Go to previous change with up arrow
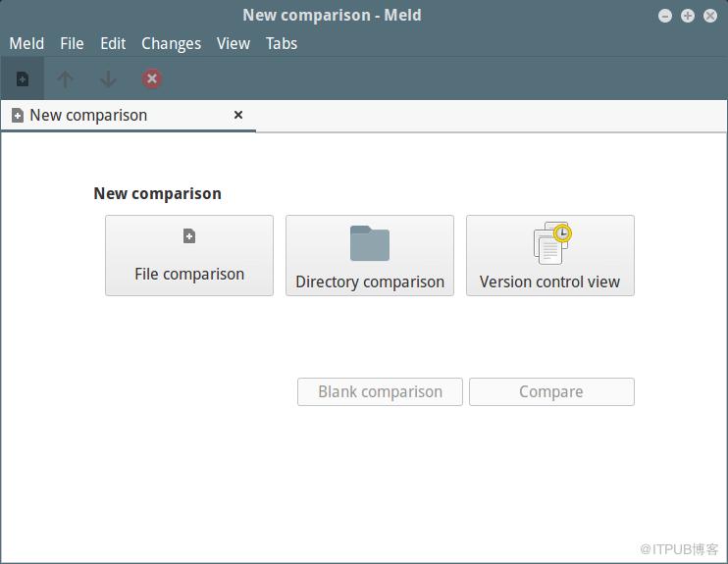The width and height of the screenshot is (728, 564). point(66,79)
